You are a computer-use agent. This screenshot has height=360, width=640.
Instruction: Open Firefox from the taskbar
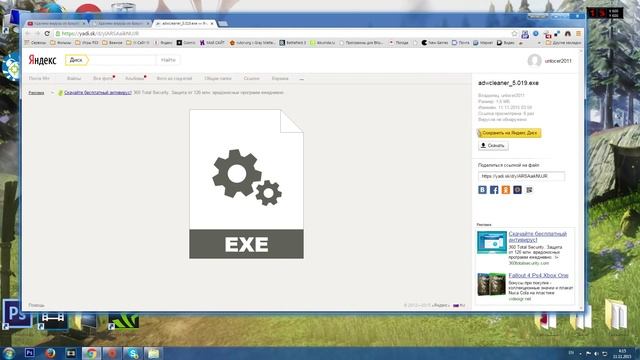coord(50,353)
